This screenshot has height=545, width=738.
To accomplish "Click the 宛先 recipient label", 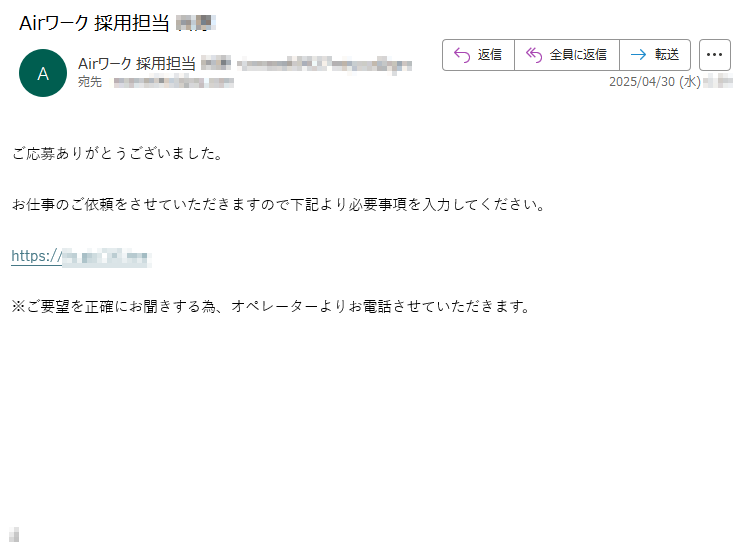I will tap(90, 82).
